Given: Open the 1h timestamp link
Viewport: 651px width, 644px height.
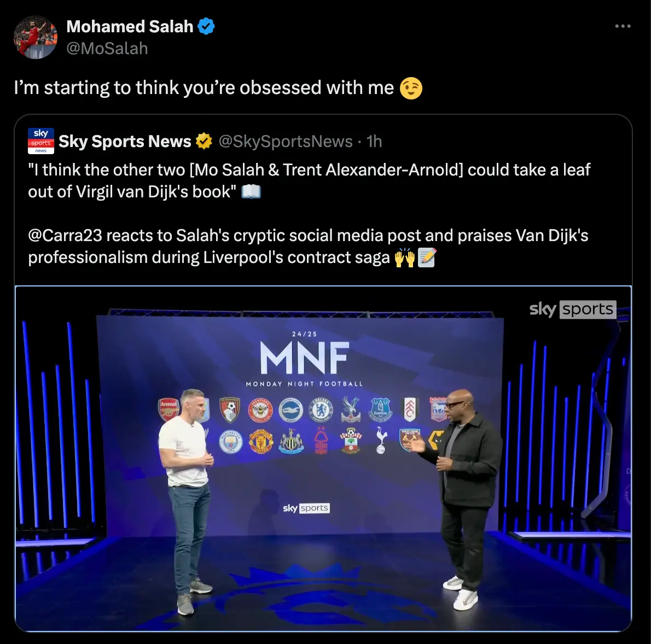Looking at the screenshot, I should (x=373, y=141).
